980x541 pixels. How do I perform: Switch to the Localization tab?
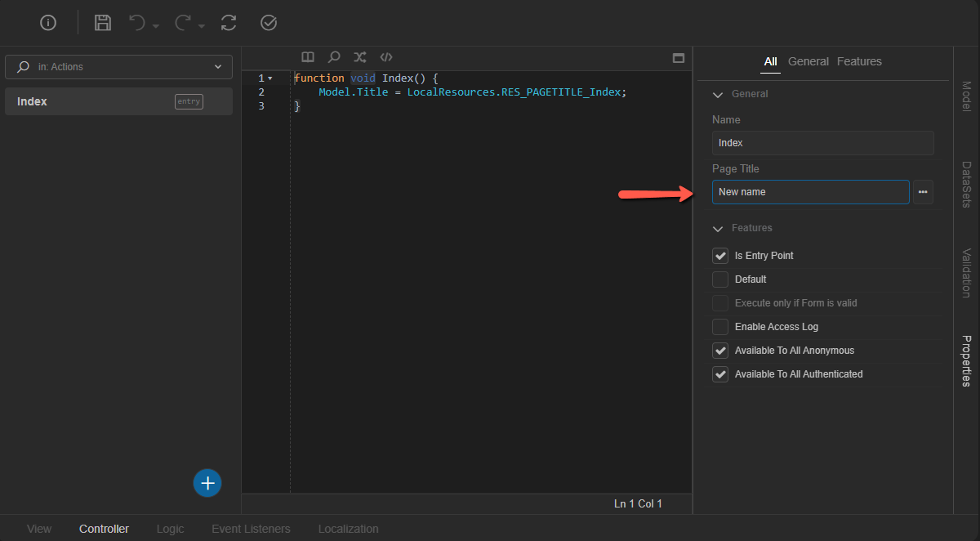tap(348, 529)
